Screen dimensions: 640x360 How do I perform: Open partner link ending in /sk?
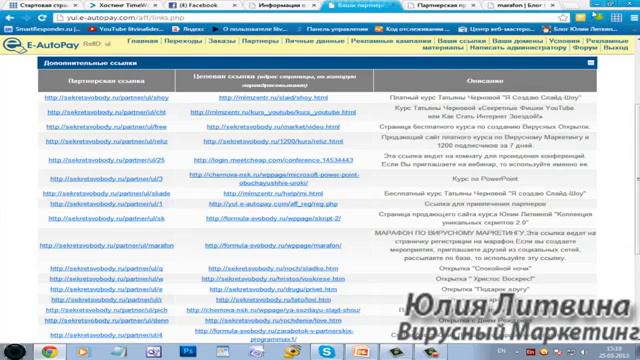(107, 218)
